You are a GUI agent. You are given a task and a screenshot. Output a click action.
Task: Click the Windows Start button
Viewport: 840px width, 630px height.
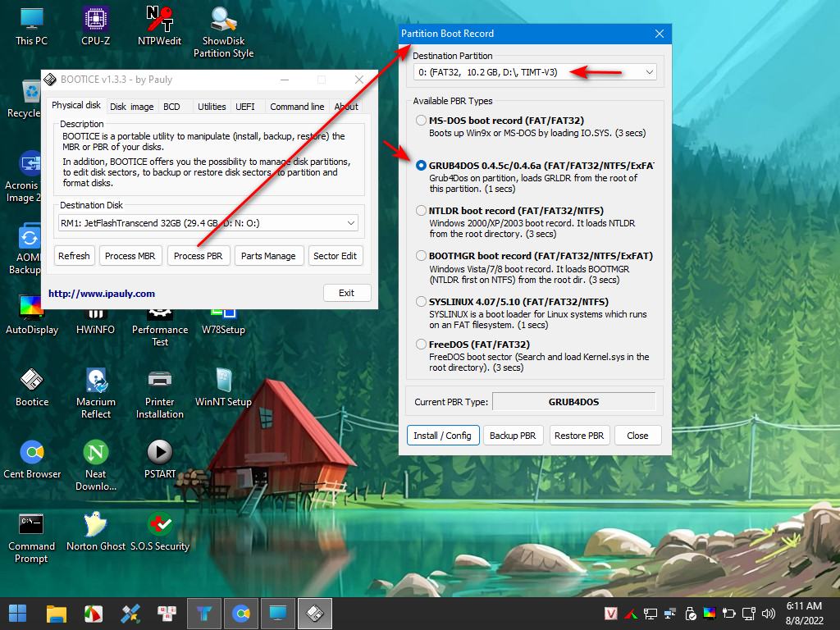(x=18, y=614)
